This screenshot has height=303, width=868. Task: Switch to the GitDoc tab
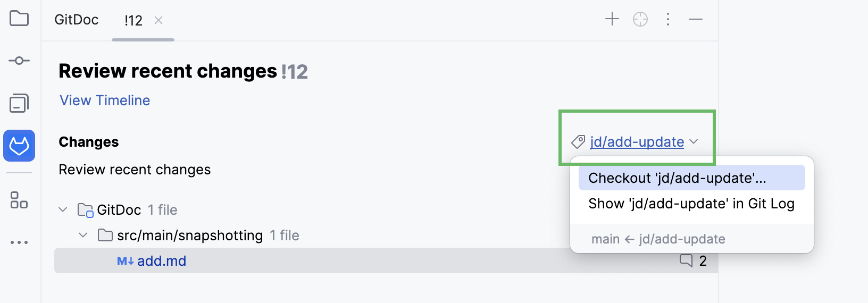pyautogui.click(x=77, y=20)
